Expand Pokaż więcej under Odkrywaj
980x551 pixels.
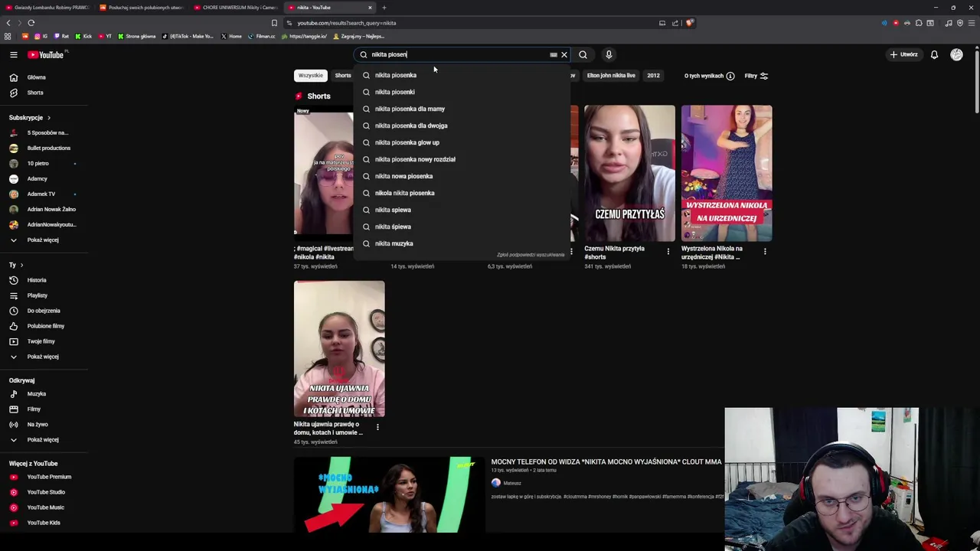pos(44,439)
